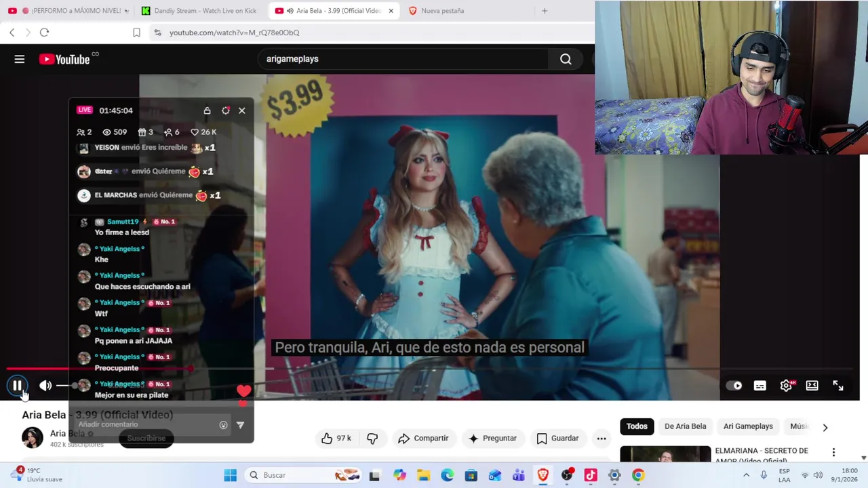The image size is (868, 488).
Task: Open a new browser tab with plus
Action: tap(544, 11)
